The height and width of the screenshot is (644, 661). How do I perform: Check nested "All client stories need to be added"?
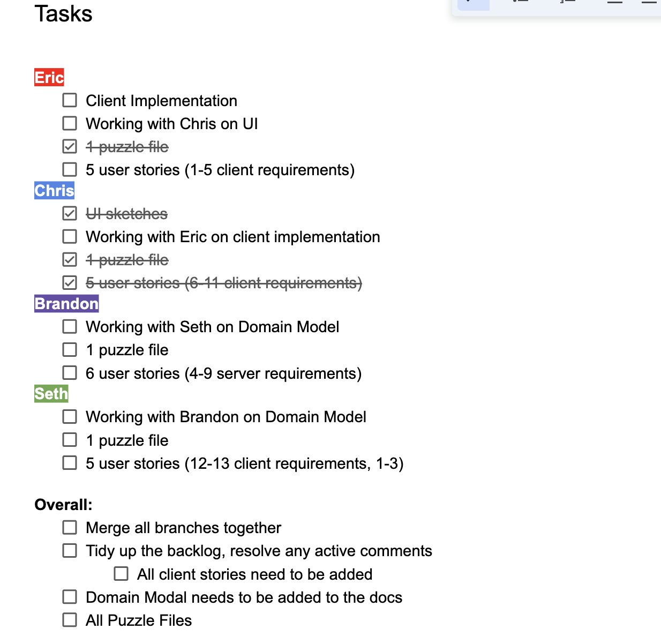(121, 574)
